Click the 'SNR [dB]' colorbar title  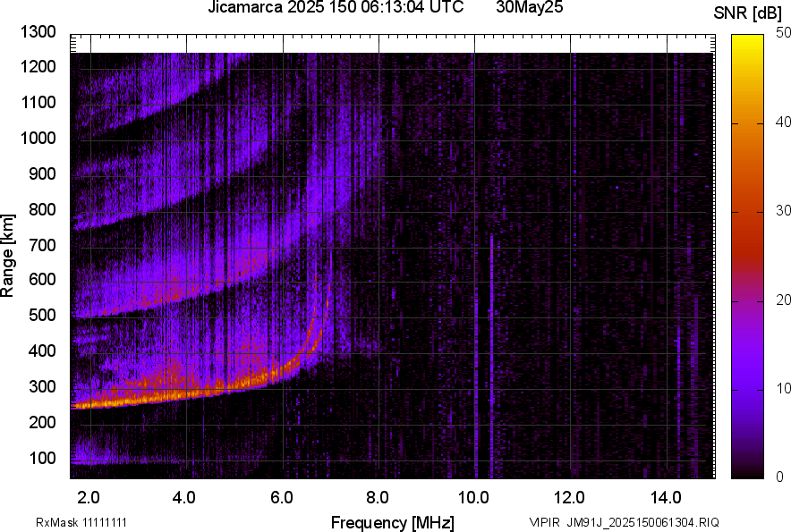[747, 13]
